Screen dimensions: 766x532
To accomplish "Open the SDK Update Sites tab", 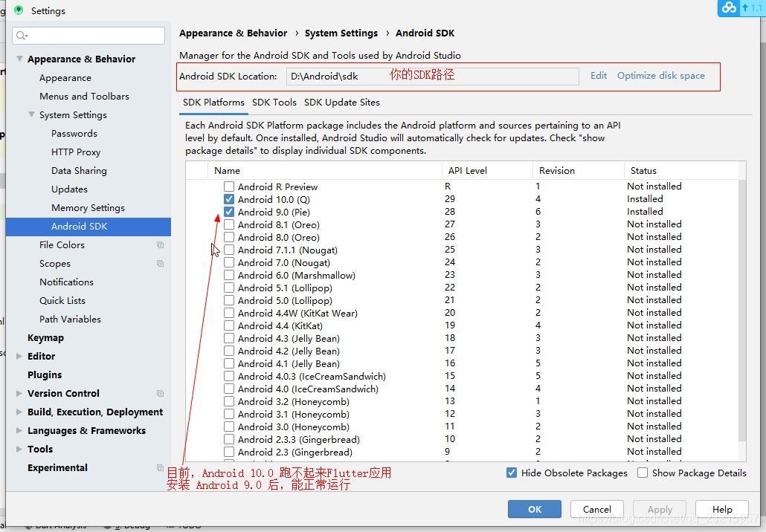I will pyautogui.click(x=342, y=103).
